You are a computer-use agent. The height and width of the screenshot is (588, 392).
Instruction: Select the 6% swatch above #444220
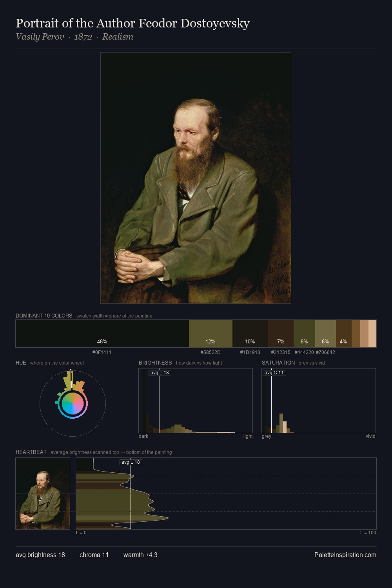(304, 334)
